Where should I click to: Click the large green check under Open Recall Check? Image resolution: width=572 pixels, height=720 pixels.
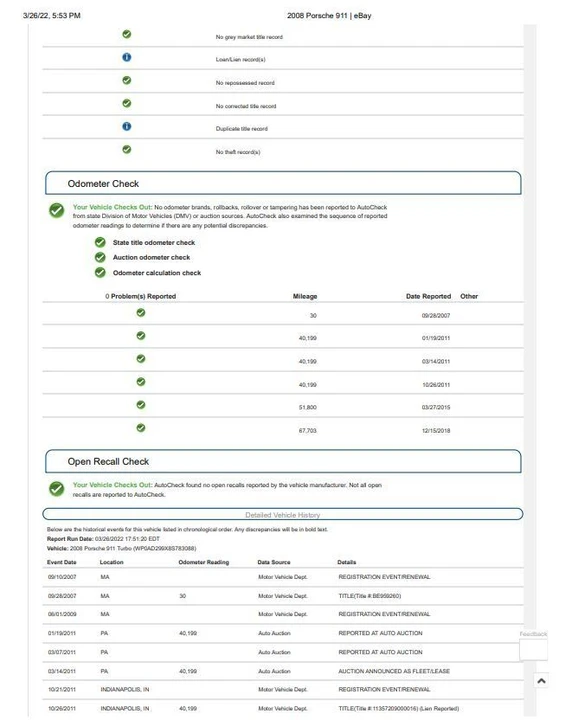tap(57, 489)
